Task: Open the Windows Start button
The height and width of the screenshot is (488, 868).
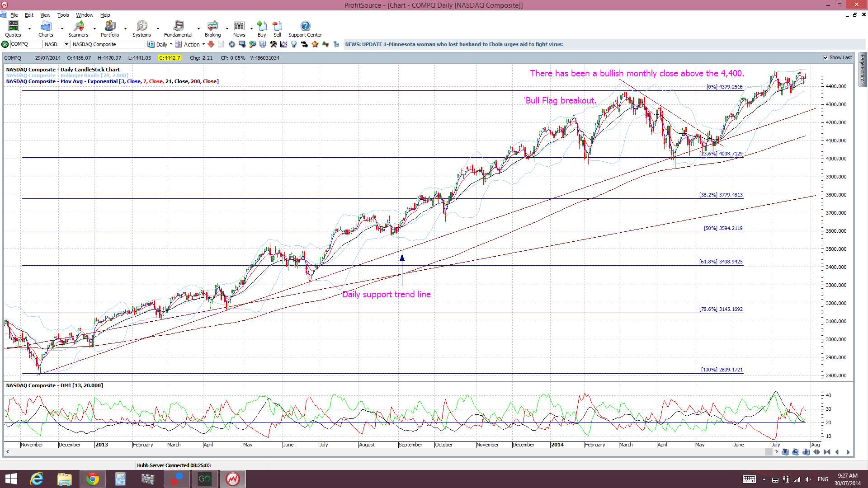Action: tap(11, 479)
